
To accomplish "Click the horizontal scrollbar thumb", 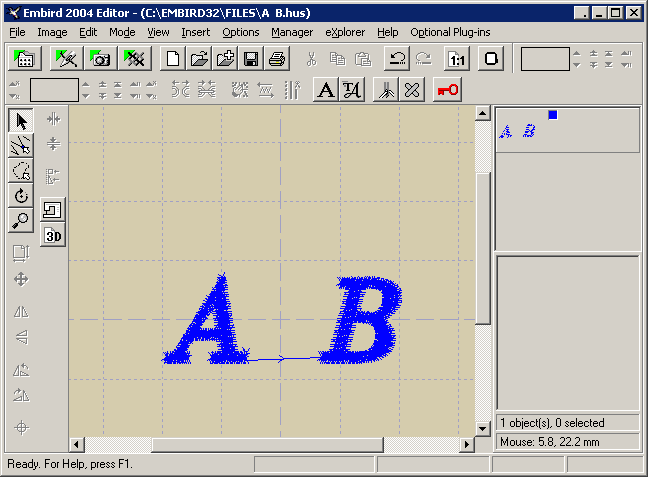I will pyautogui.click(x=268, y=445).
